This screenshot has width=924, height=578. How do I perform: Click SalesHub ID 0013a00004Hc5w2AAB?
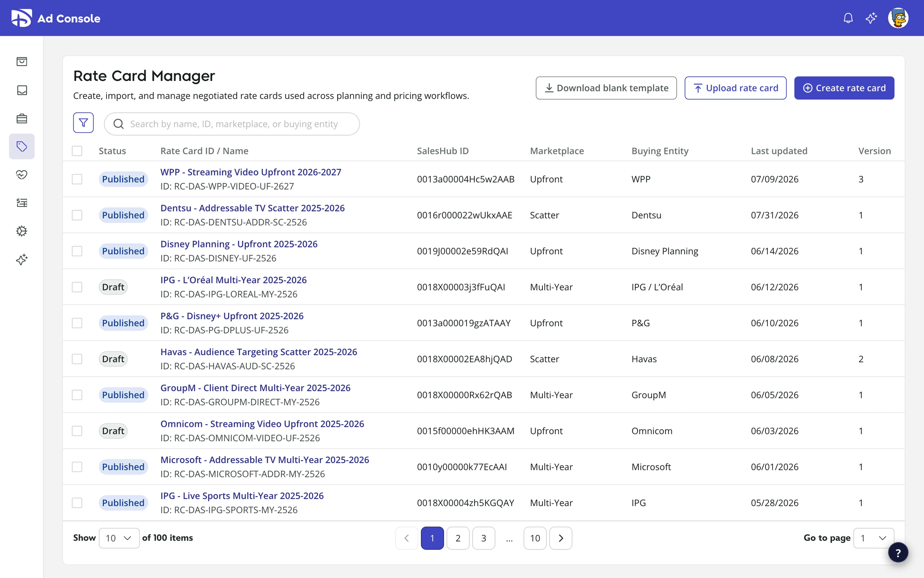click(x=466, y=179)
